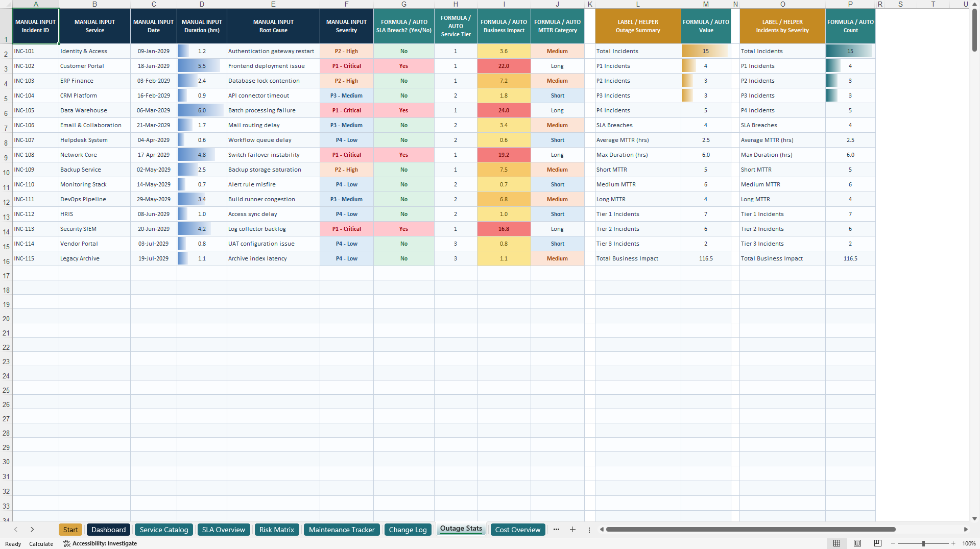The image size is (980, 549).
Task: Select Total Incidents count 15 in column P
Action: tap(850, 51)
